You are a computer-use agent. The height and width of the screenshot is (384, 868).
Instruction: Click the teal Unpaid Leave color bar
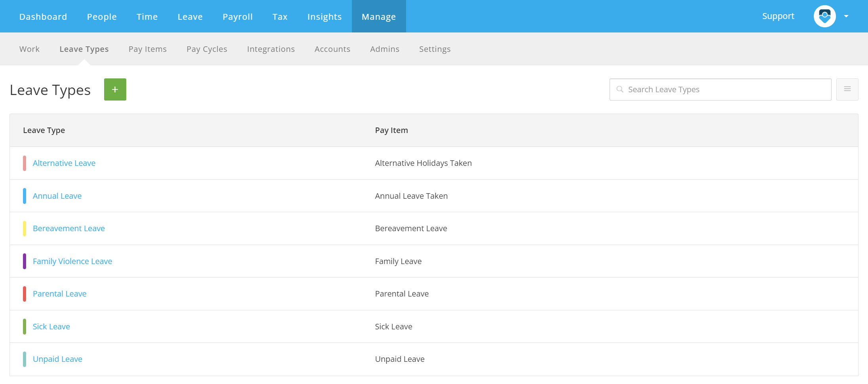tap(25, 359)
